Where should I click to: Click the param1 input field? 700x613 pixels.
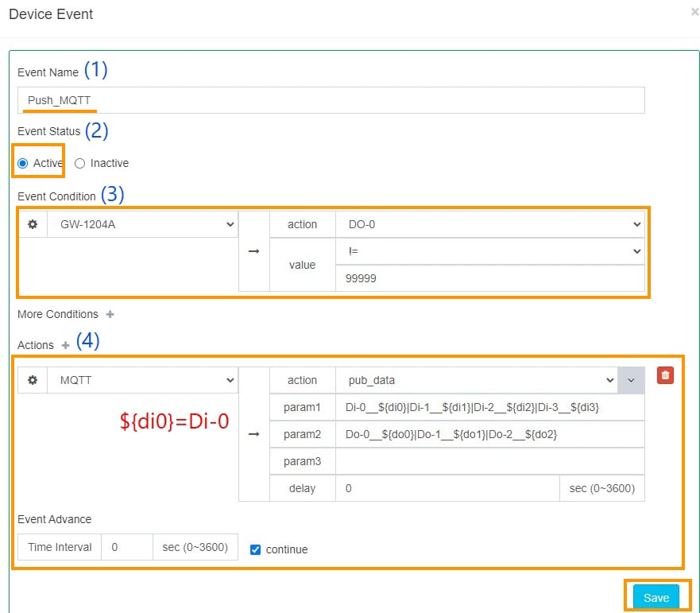(x=489, y=408)
